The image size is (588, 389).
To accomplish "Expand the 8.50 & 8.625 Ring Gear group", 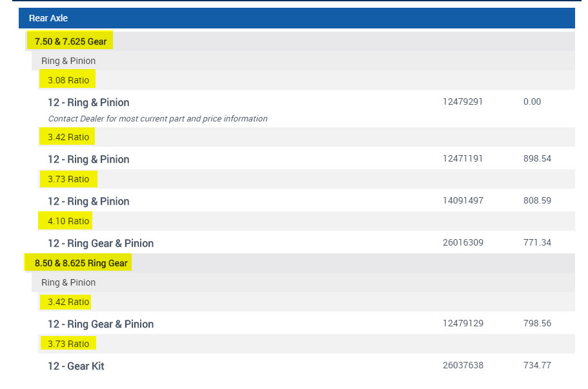I will click(x=81, y=263).
